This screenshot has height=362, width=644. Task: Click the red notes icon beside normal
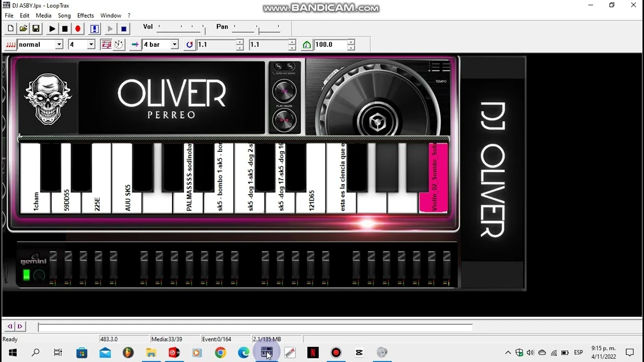(x=11, y=45)
